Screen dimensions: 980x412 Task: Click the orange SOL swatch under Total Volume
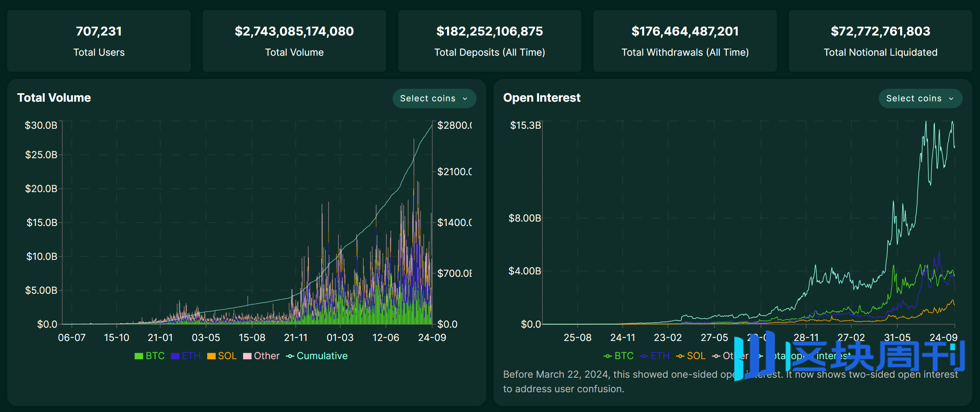point(211,356)
